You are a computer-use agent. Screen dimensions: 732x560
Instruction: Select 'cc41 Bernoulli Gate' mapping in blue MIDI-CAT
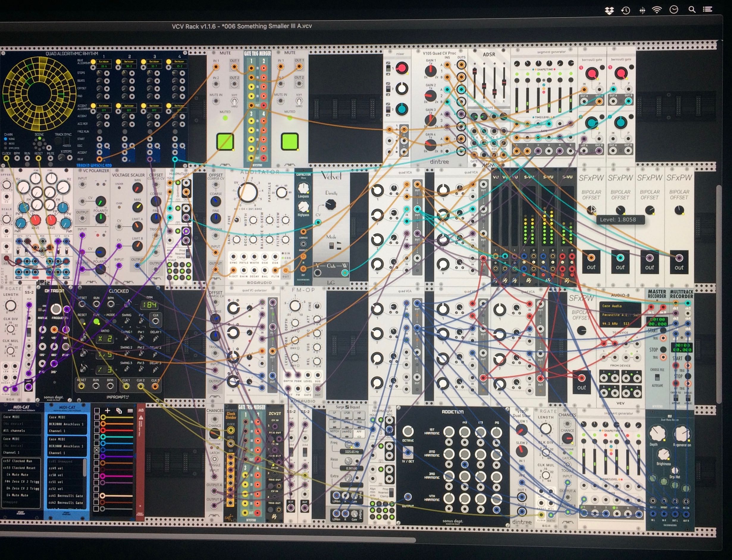point(65,496)
